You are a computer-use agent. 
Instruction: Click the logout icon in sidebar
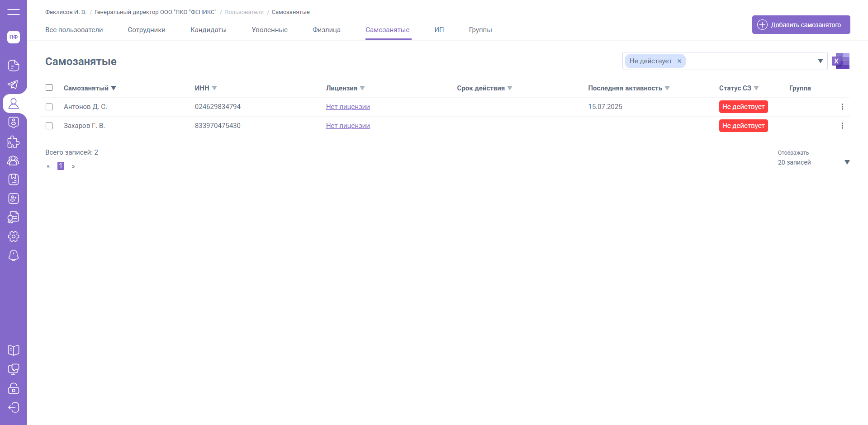pos(14,407)
